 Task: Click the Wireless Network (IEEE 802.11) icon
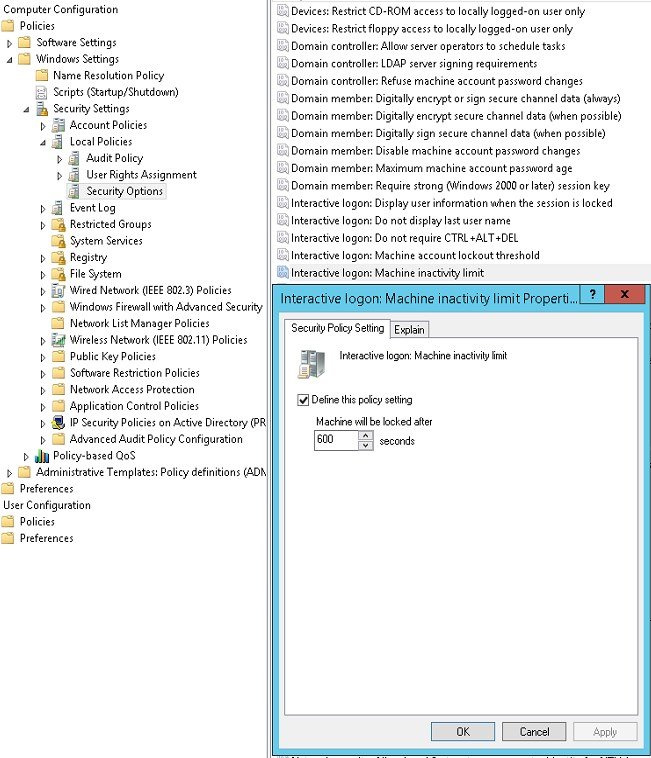point(58,340)
